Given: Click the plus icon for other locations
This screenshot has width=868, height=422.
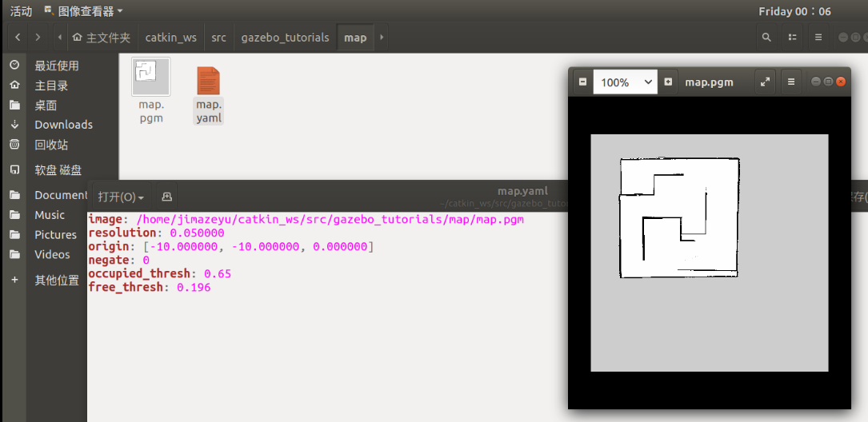Looking at the screenshot, I should (x=15, y=280).
